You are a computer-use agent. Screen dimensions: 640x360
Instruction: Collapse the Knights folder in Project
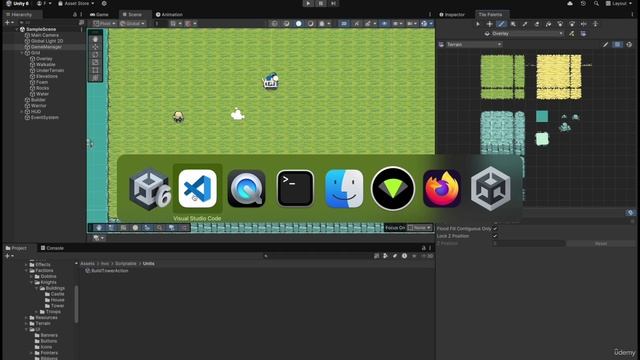coord(31,282)
